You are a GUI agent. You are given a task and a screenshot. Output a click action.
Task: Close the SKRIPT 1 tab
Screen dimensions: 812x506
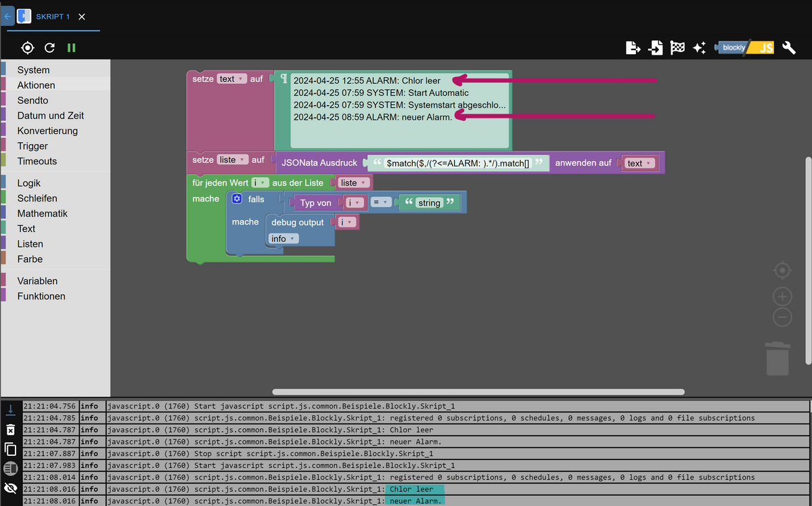pos(82,16)
